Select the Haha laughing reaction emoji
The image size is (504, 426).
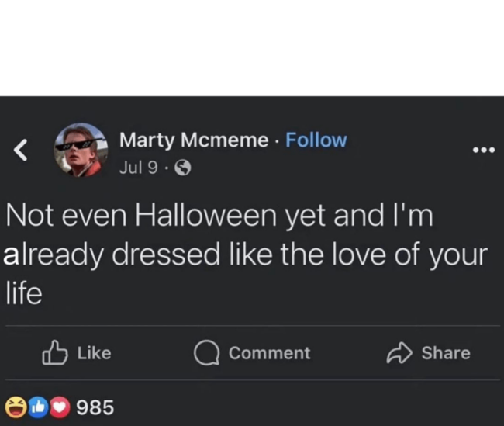tap(15, 406)
